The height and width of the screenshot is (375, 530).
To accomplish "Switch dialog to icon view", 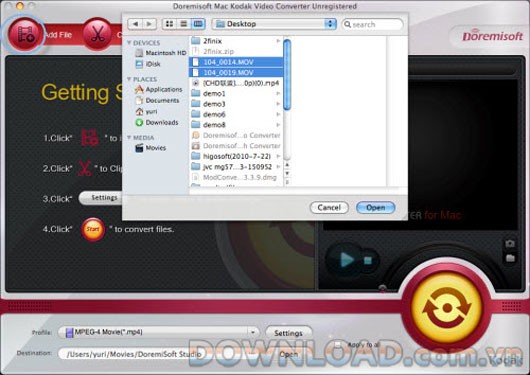I will (169, 24).
